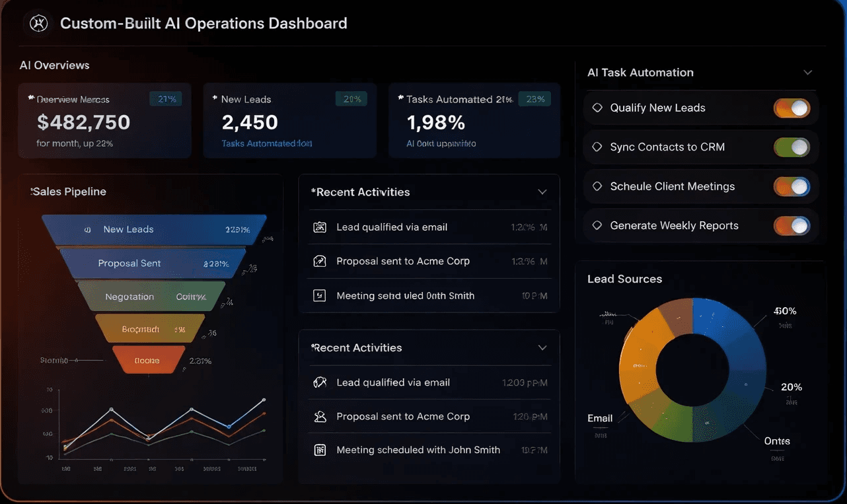Toggle the Scheule Client Meetings switch
This screenshot has width=847, height=504.
[792, 186]
